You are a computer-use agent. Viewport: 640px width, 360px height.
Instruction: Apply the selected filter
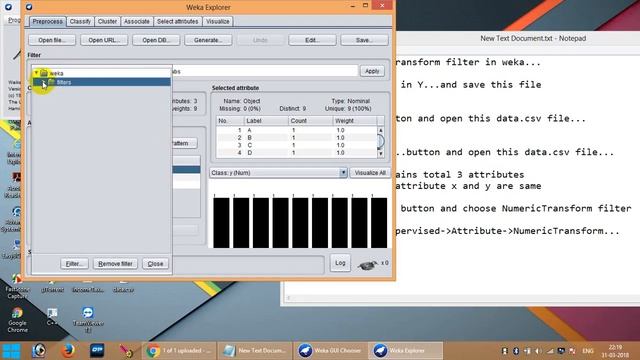(372, 71)
